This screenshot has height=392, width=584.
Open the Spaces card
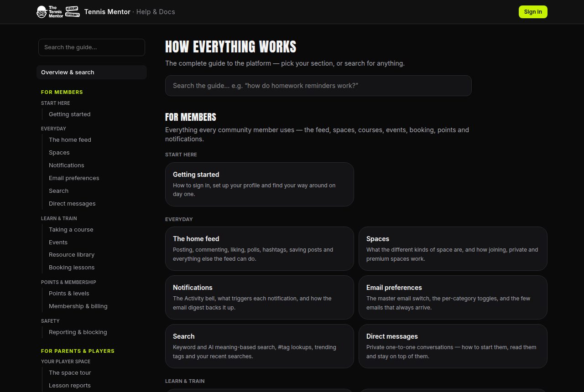coord(453,248)
